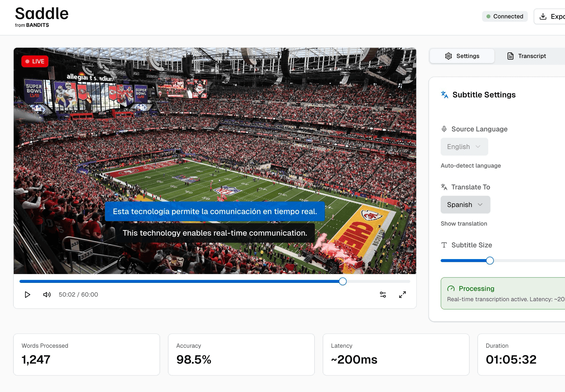
Task: Click the document icon in the Transcript tab
Action: pos(510,56)
